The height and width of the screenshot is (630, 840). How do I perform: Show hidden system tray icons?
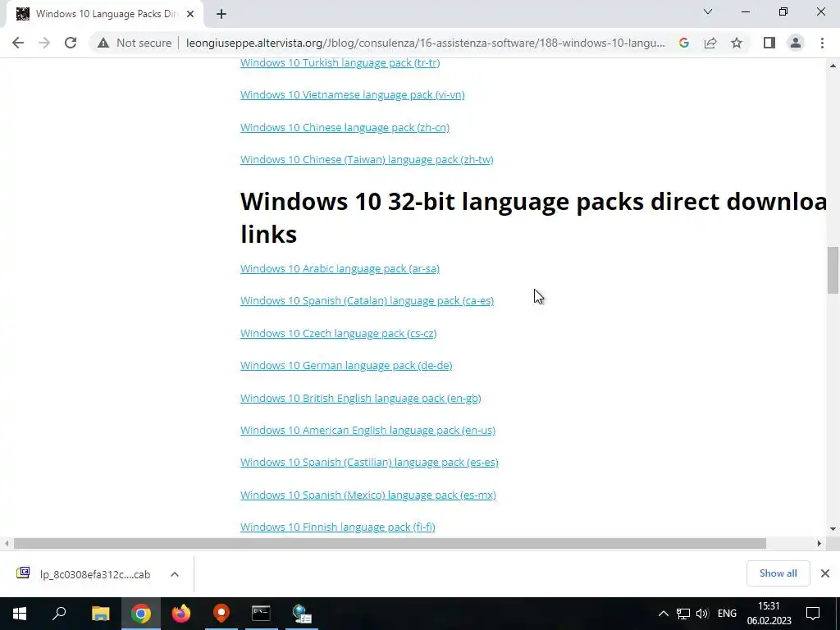[x=663, y=614]
